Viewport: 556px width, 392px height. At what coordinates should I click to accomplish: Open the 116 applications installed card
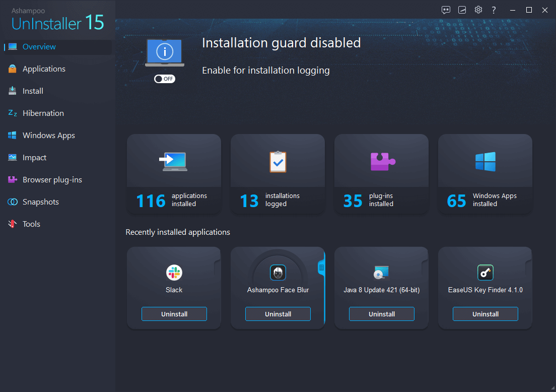(x=174, y=174)
